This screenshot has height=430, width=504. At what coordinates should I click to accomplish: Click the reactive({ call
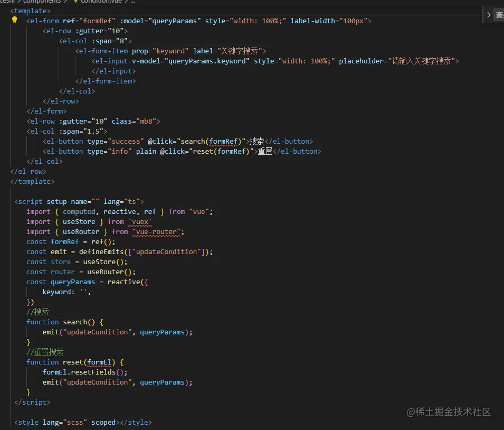(128, 282)
